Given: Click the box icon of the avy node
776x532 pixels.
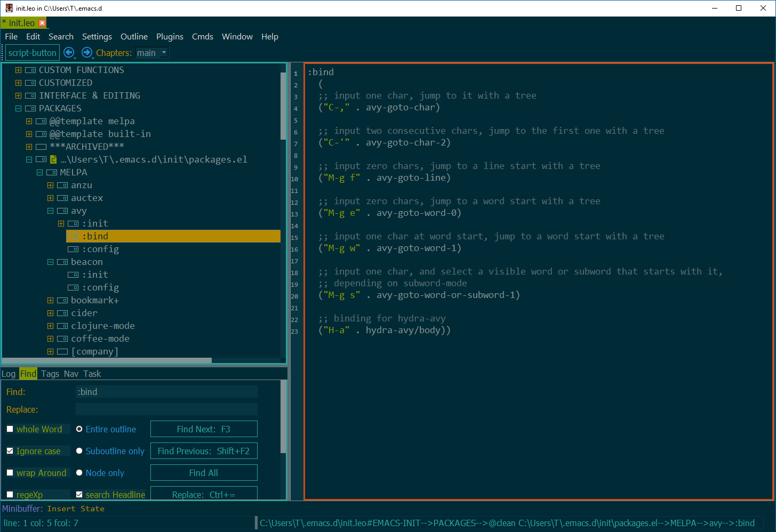Looking at the screenshot, I should pos(62,211).
